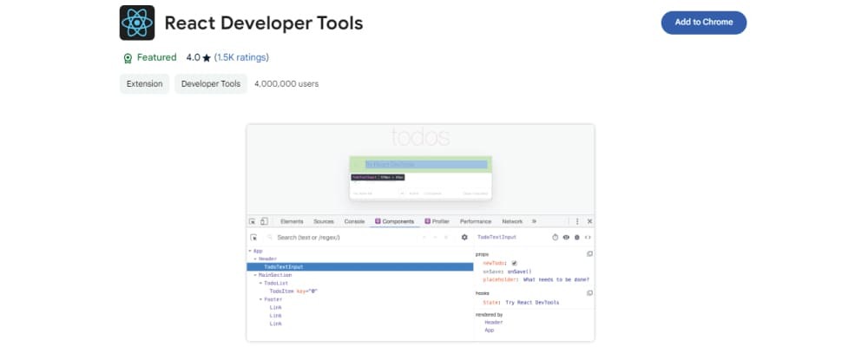Open the 1.5K ratings link
The width and height of the screenshot is (868, 347).
241,58
